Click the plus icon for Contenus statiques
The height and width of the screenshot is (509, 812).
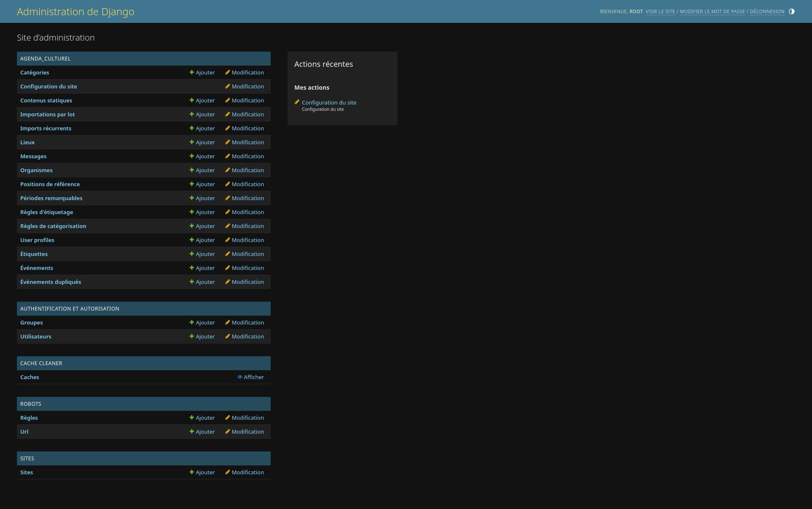(x=192, y=100)
